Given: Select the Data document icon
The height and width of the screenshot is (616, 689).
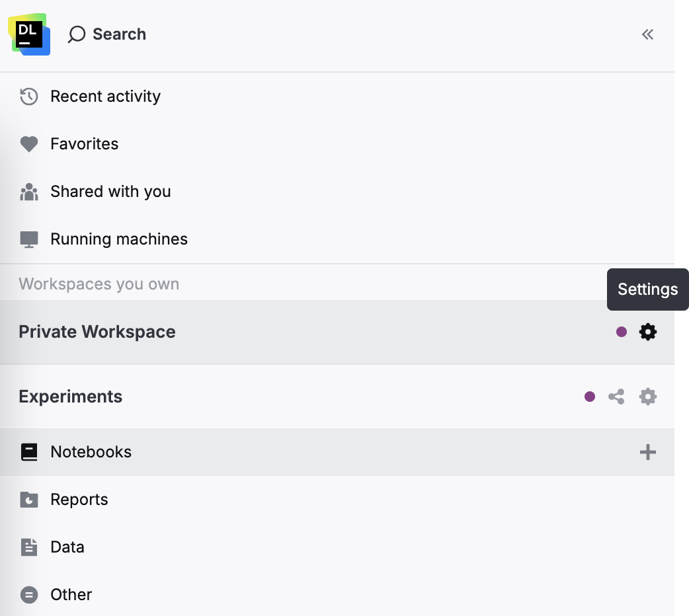Looking at the screenshot, I should 29,547.
